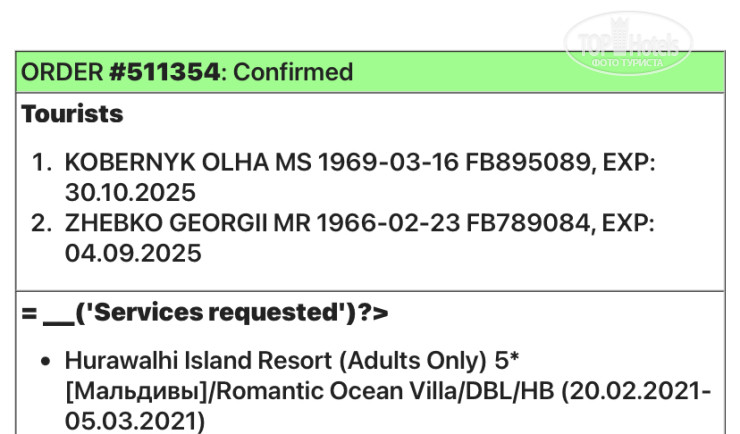
Task: Click the bullet point before Hurawalhi Island Resort
Action: pos(47,362)
